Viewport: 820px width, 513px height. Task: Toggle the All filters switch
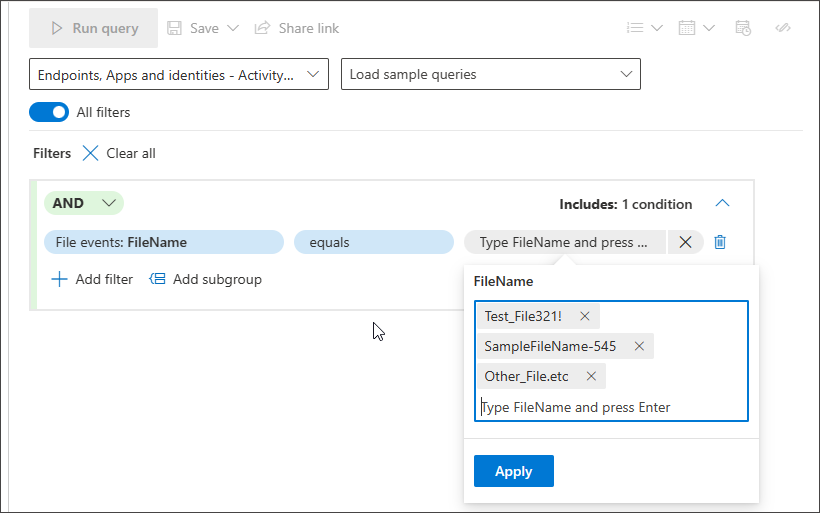click(x=49, y=112)
